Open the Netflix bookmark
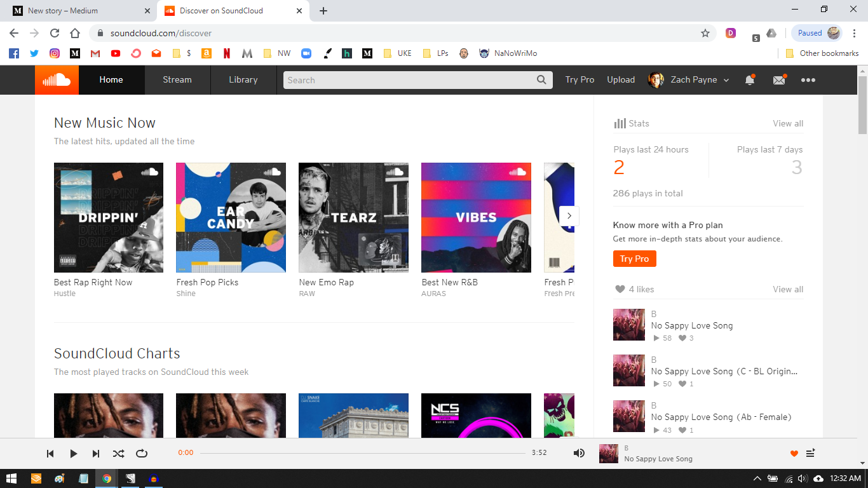 tap(227, 53)
